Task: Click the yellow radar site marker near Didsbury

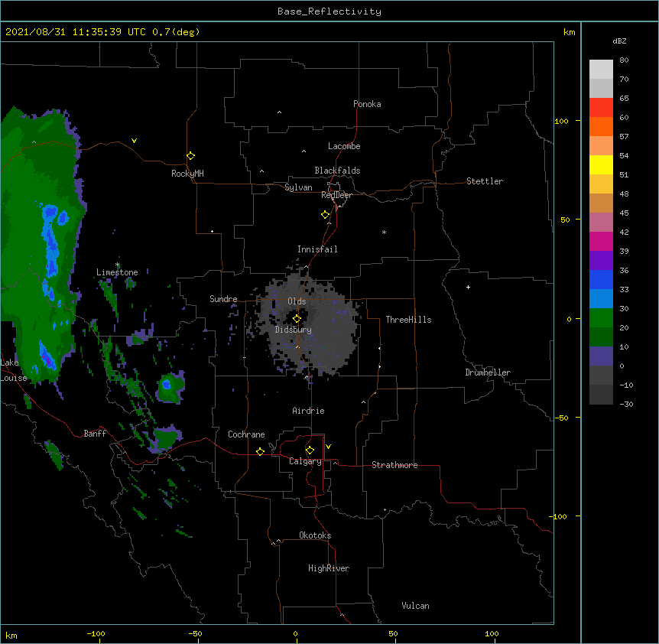Action: pyautogui.click(x=297, y=319)
